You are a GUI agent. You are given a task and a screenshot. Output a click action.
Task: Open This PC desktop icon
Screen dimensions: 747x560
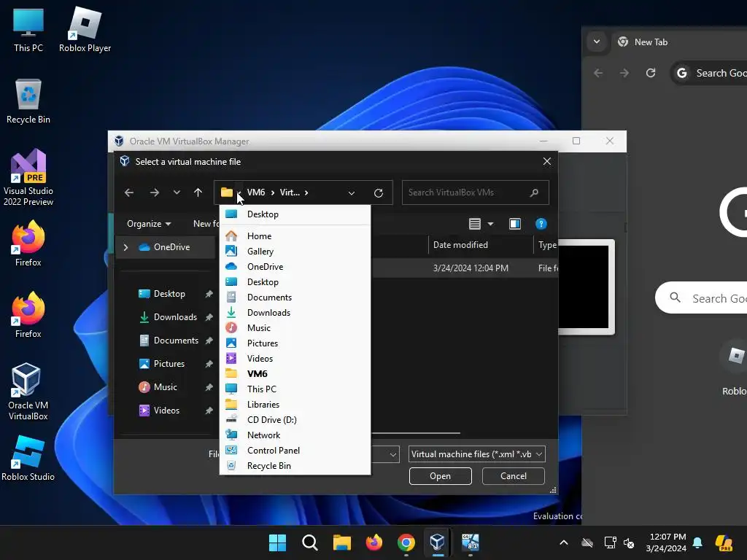point(28,29)
